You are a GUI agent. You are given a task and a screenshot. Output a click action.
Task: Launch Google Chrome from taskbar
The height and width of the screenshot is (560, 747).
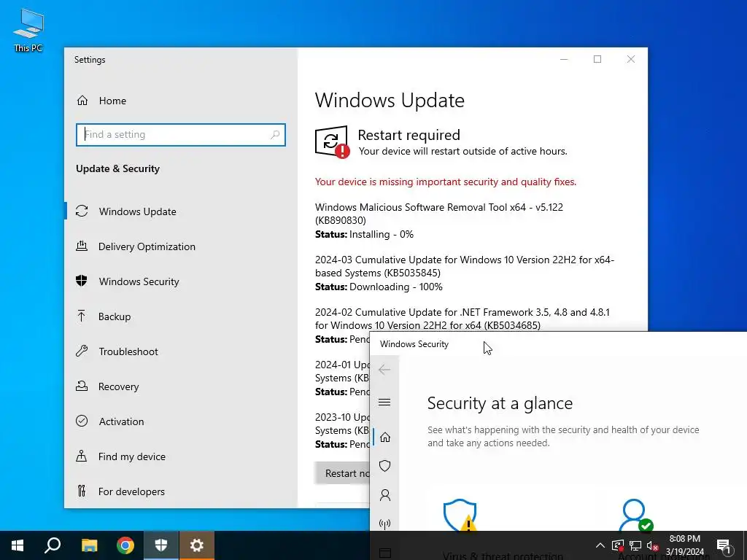[125, 545]
